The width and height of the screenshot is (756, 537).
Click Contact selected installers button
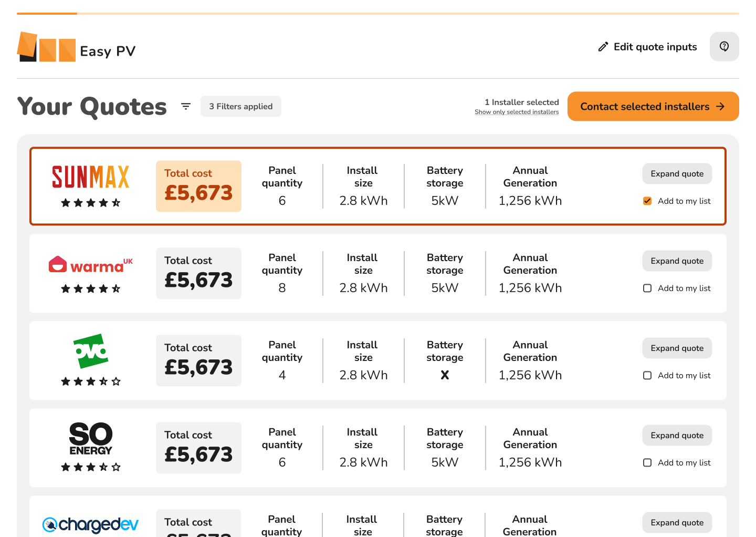tap(653, 107)
